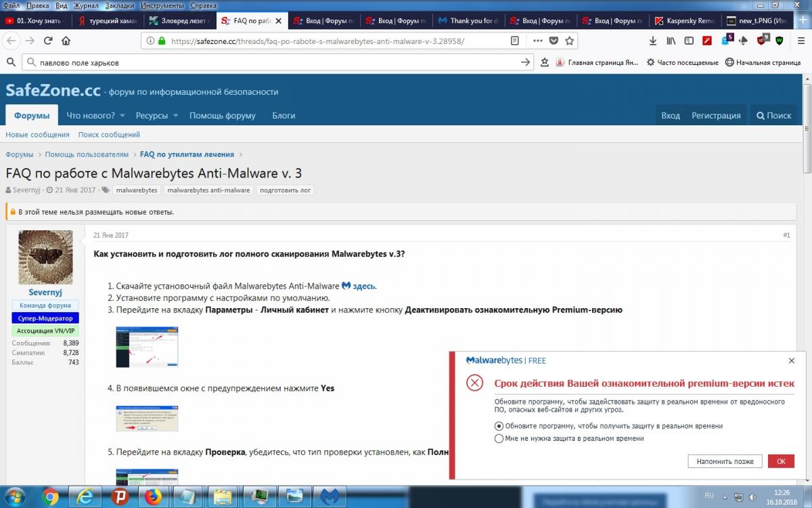Viewport: 812px width, 508px height.
Task: Click Severnyj moth avatar image
Action: point(45,257)
